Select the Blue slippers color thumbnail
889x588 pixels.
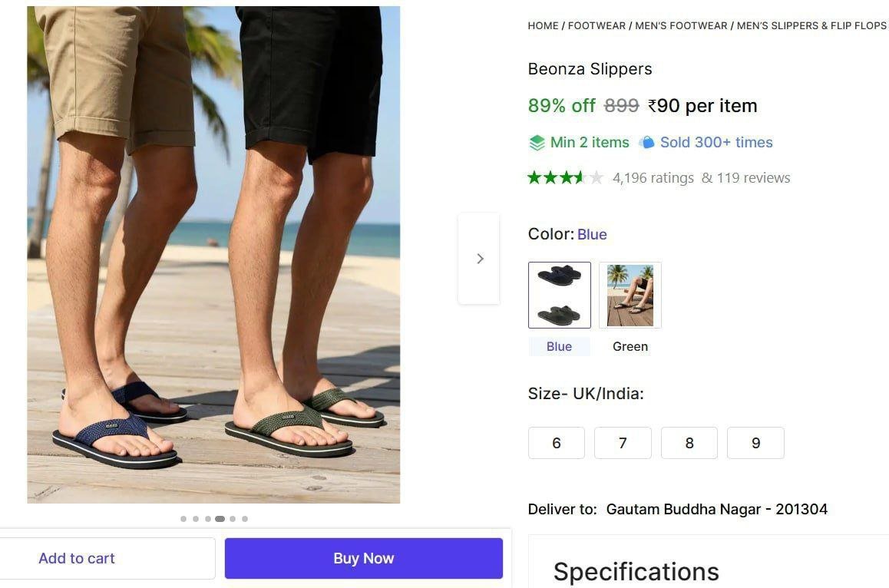(x=559, y=295)
